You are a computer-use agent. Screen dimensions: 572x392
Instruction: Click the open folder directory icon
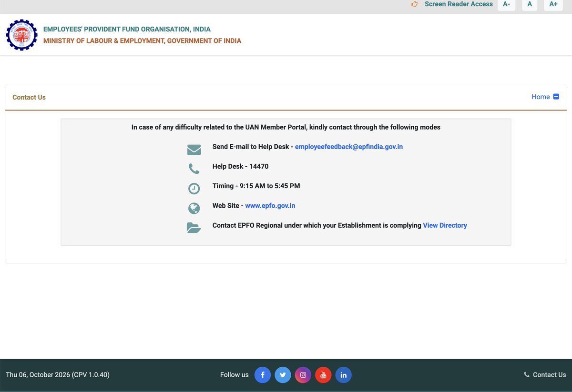[x=194, y=228]
